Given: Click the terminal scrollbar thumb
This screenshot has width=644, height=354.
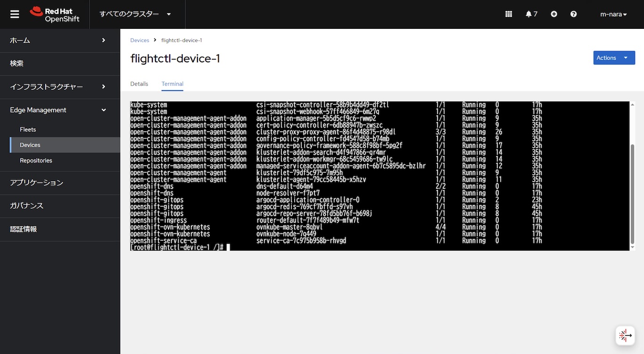Looking at the screenshot, I should click(x=632, y=194).
